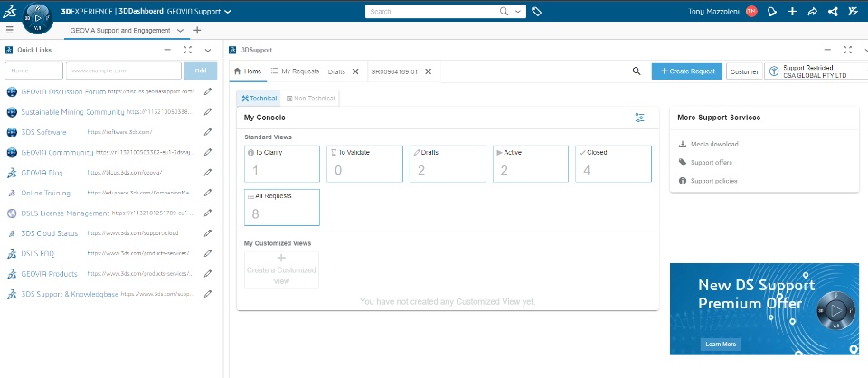
Task: Click the Name input field
Action: pyautogui.click(x=33, y=71)
